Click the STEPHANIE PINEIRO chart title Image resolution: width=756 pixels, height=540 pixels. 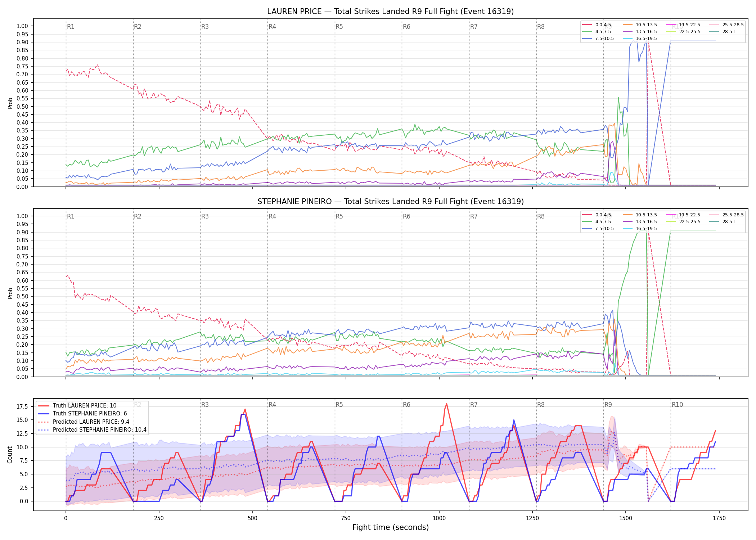pos(390,202)
